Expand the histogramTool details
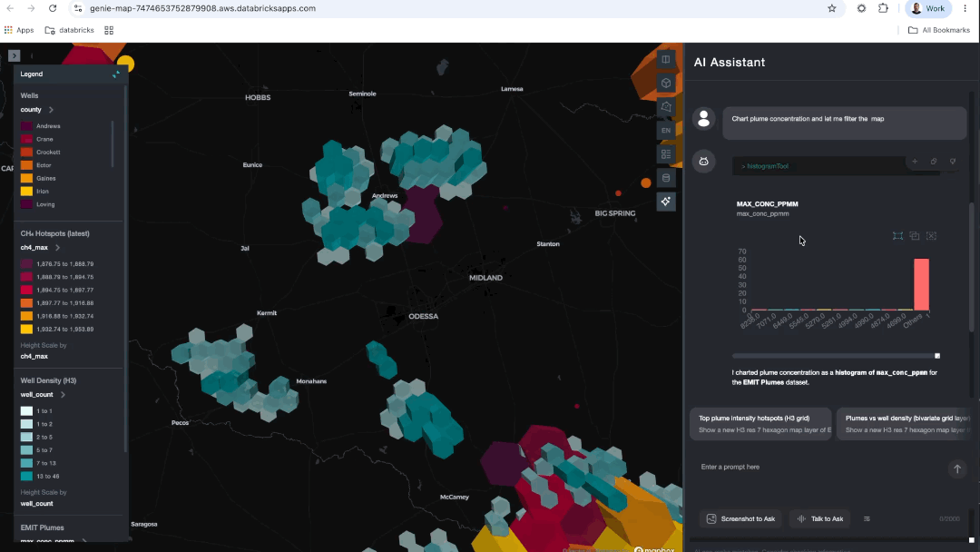Screen dimensions: 980x552 click(764, 166)
